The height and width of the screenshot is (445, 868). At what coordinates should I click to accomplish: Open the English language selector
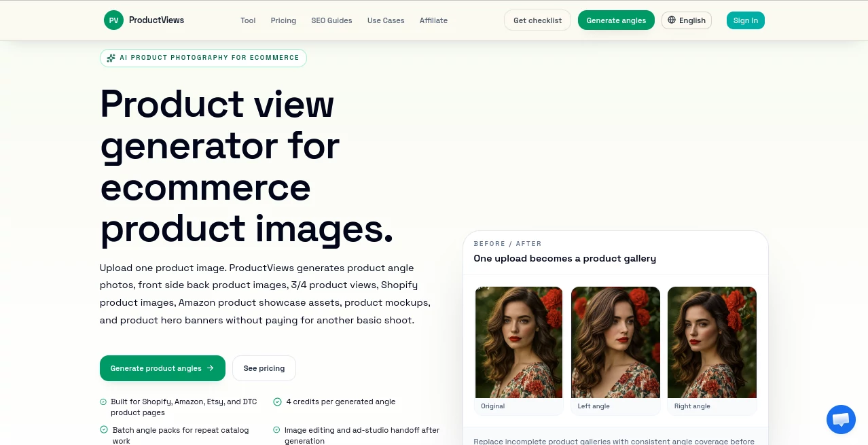tap(687, 20)
